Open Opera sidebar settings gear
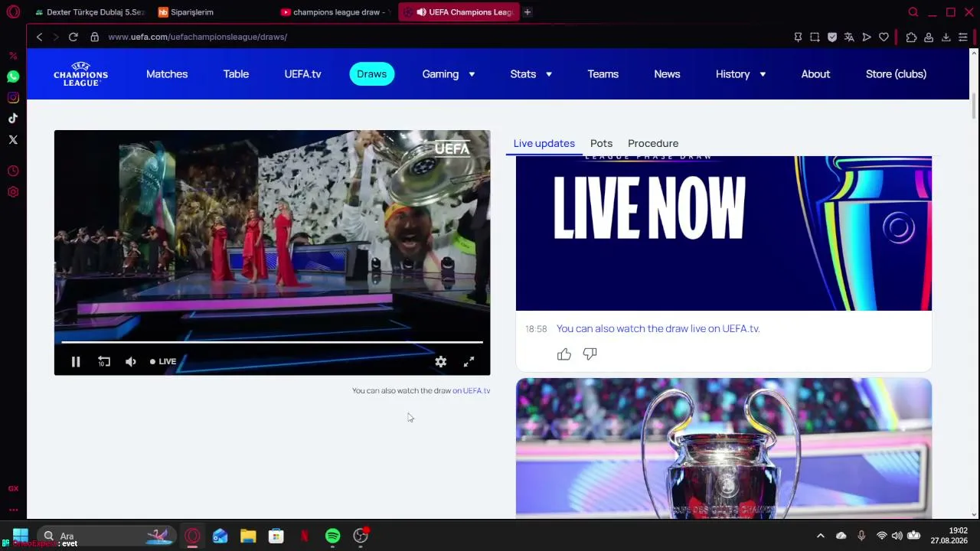 13,192
